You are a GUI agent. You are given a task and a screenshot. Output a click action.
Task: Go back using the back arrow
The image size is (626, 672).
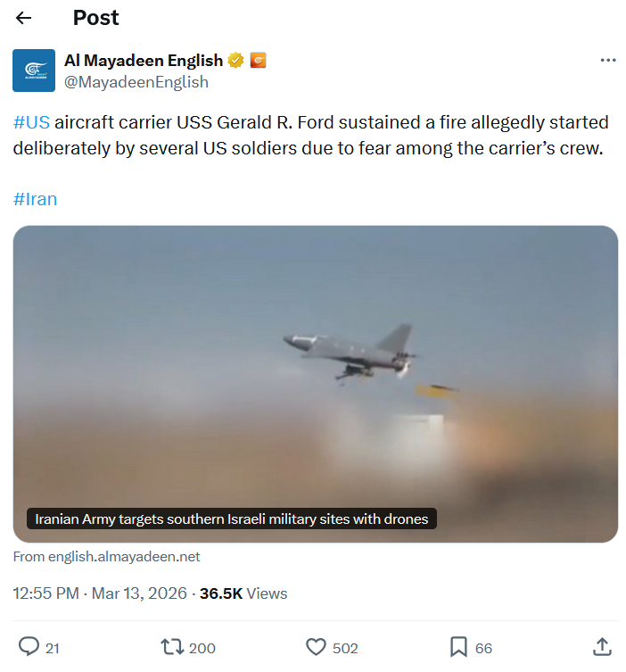23,18
